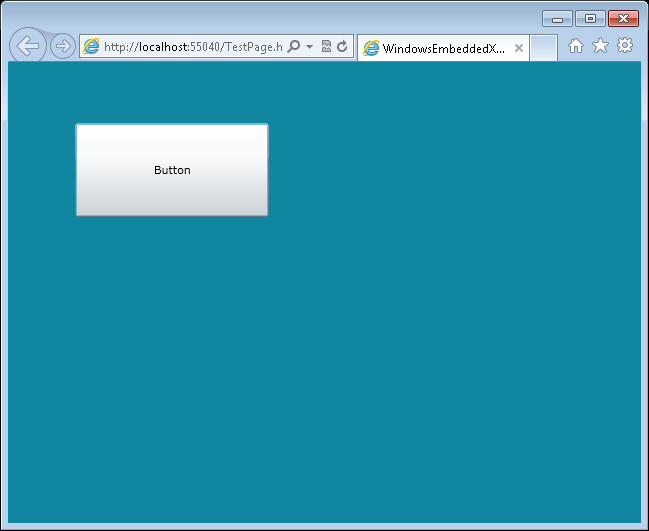
Task: Click the search magnifier in address bar
Action: pyautogui.click(x=293, y=46)
